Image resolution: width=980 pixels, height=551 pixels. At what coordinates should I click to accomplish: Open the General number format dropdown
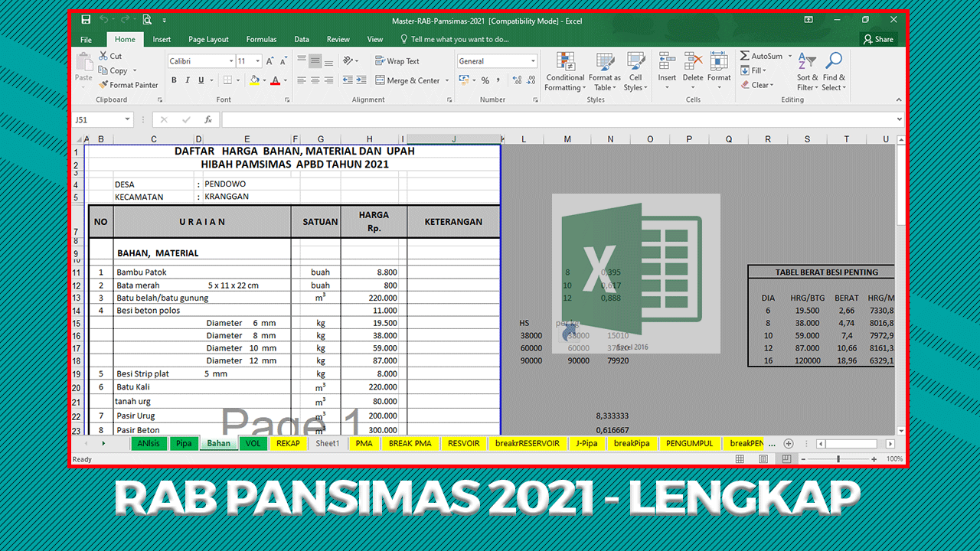pos(533,61)
